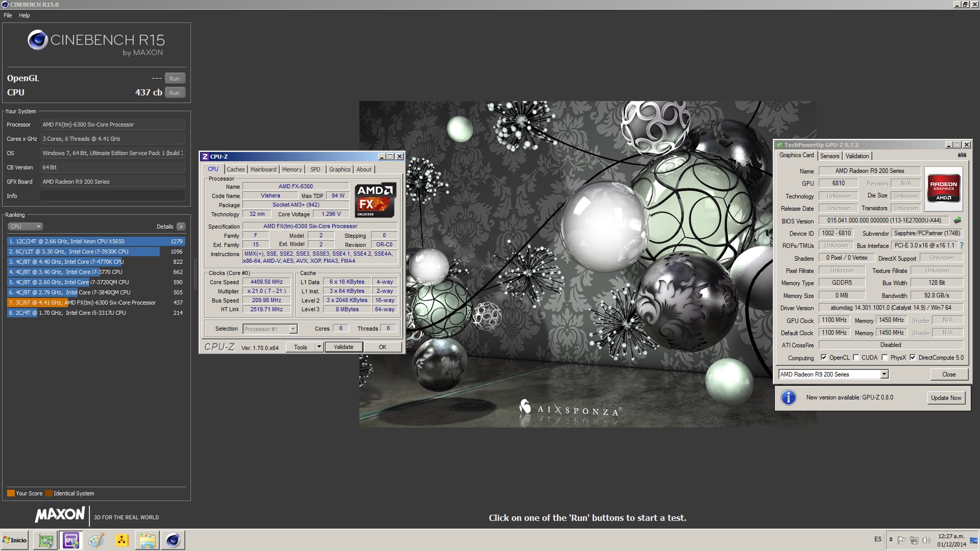
Task: Click the blue info icon in GPU-Z update bar
Action: tap(788, 397)
